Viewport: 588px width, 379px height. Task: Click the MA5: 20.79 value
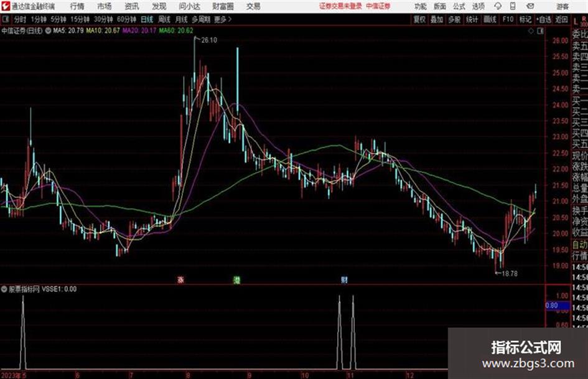click(x=68, y=30)
